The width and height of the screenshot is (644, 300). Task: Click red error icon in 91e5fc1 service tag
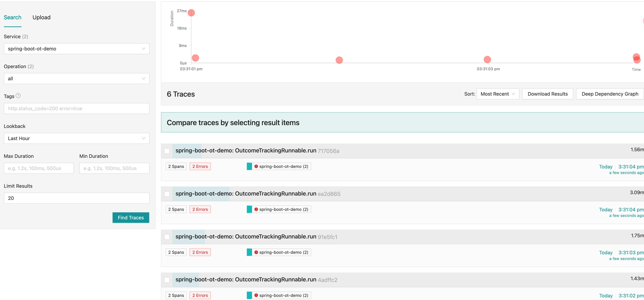(256, 252)
